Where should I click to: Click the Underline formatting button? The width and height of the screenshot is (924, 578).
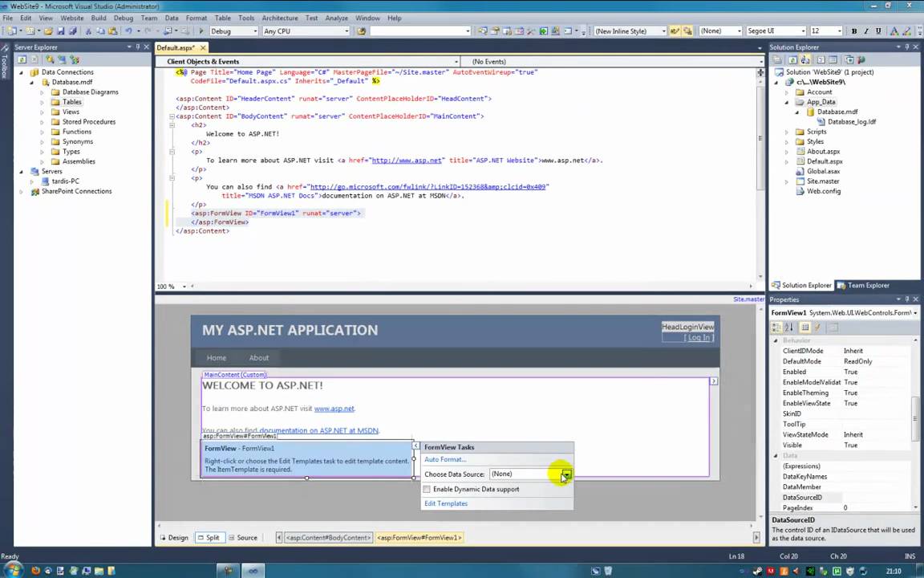point(878,31)
